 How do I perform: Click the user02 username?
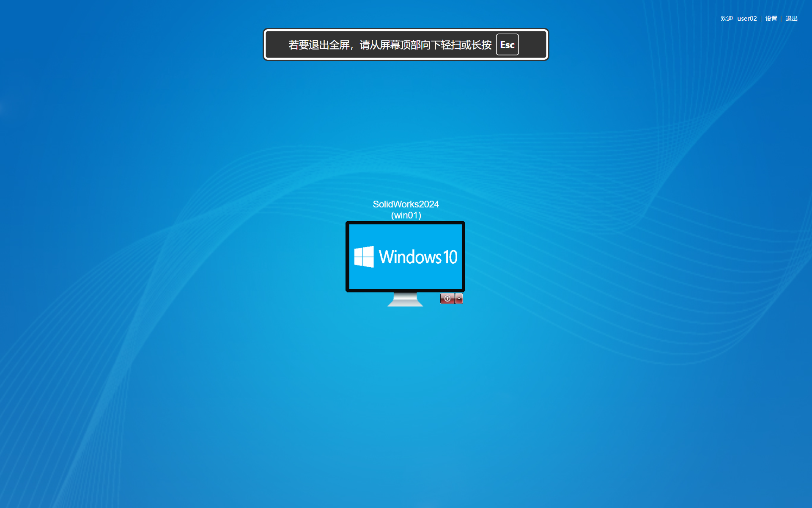[747, 19]
